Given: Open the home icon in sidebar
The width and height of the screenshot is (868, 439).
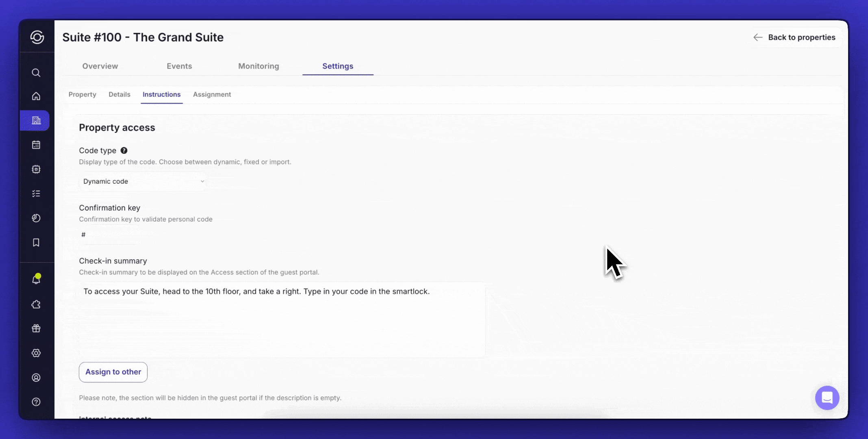Looking at the screenshot, I should (x=36, y=96).
